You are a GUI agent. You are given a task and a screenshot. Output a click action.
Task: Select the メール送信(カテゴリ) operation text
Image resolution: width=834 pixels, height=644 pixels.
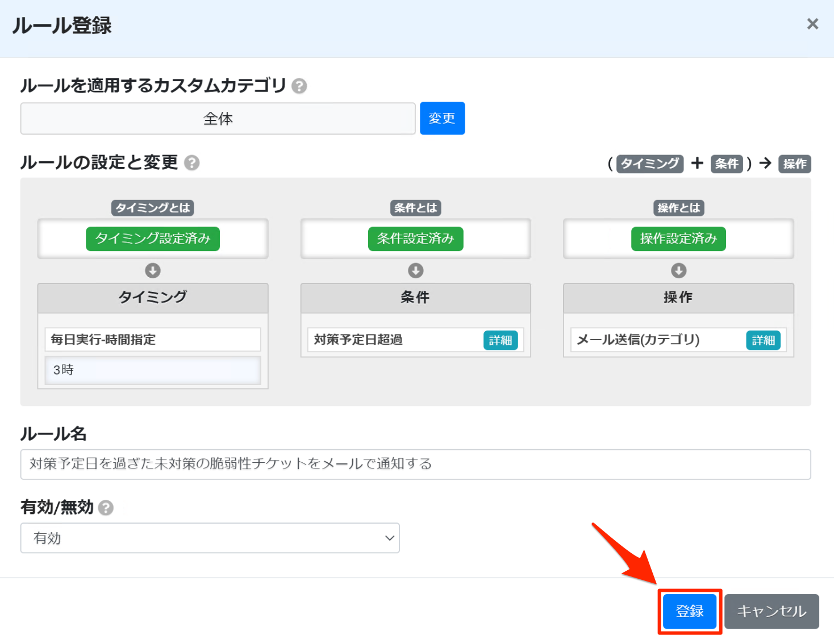coord(638,340)
